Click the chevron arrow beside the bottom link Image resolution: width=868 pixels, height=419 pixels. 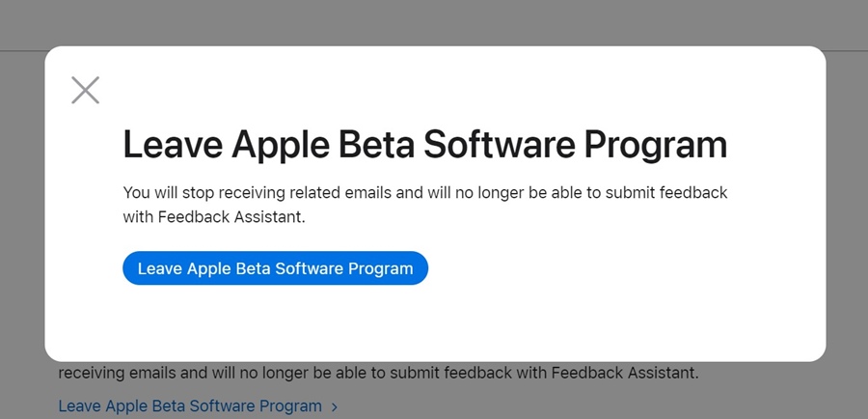point(335,406)
